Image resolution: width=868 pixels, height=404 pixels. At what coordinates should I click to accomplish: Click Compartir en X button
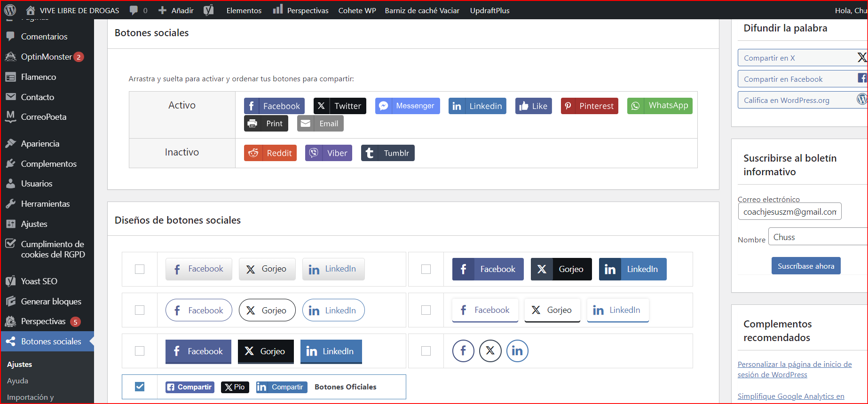802,58
